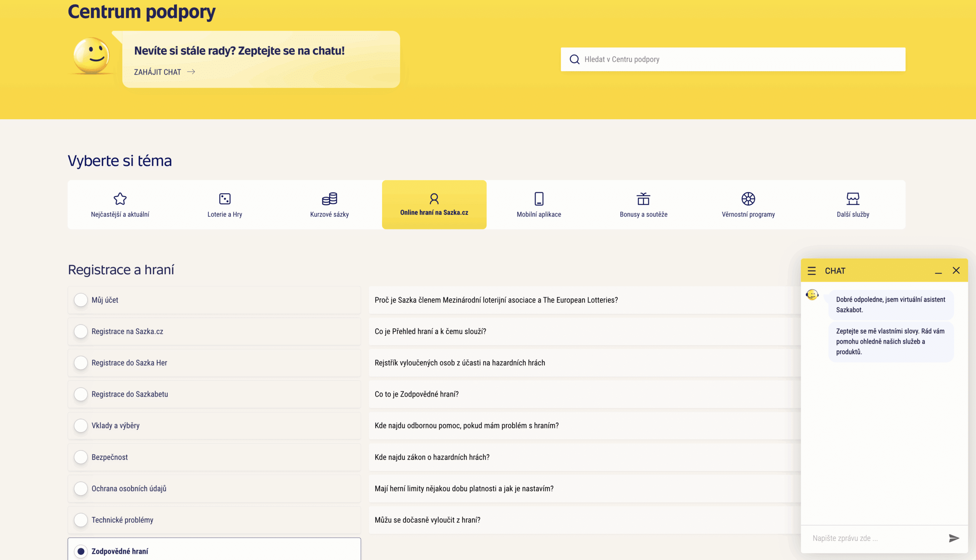Select the Mobilní aplikace phone icon
The image size is (976, 560).
539,198
